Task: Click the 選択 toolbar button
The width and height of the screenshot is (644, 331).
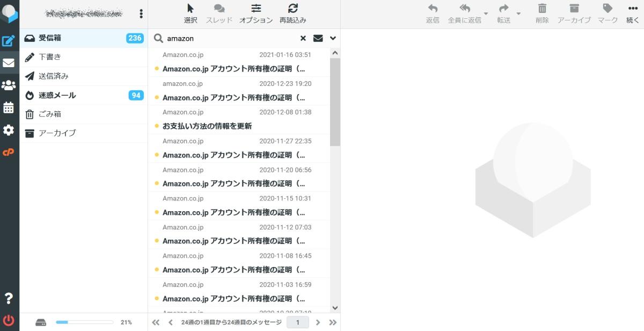Action: pyautogui.click(x=191, y=14)
